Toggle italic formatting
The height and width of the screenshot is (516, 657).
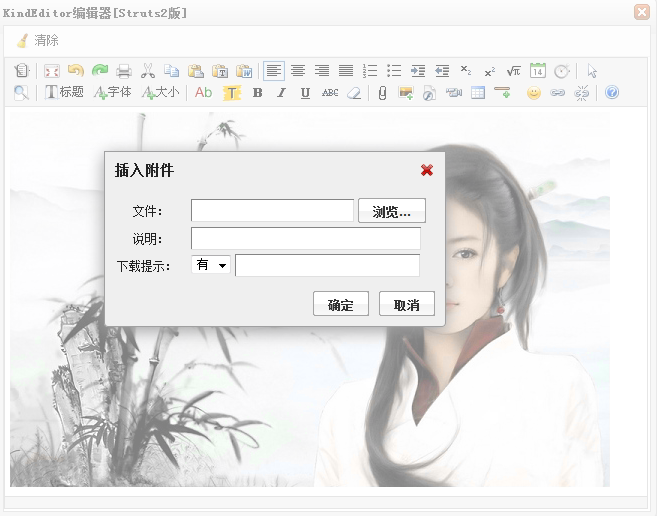tap(282, 92)
